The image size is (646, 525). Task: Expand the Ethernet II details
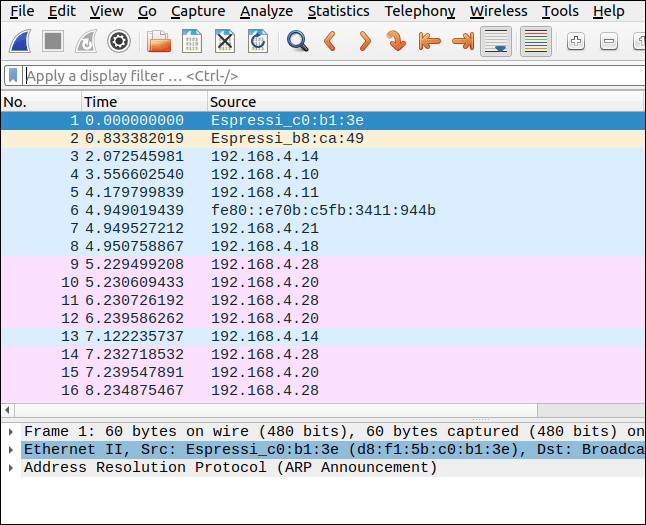[11, 450]
